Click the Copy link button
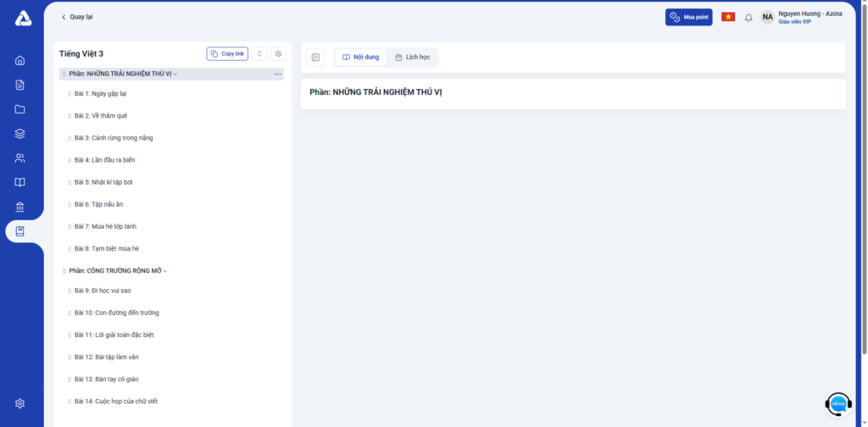Screen dimensions: 868x427 (x=227, y=54)
